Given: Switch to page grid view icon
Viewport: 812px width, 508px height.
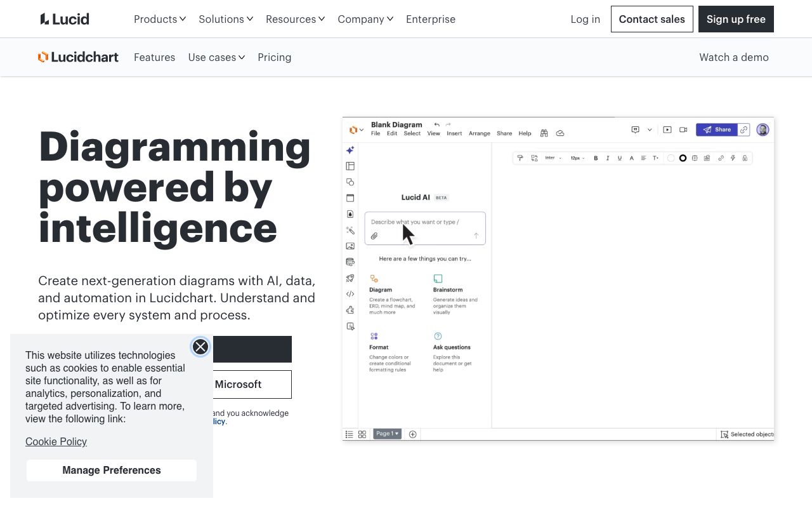Looking at the screenshot, I should click(362, 434).
